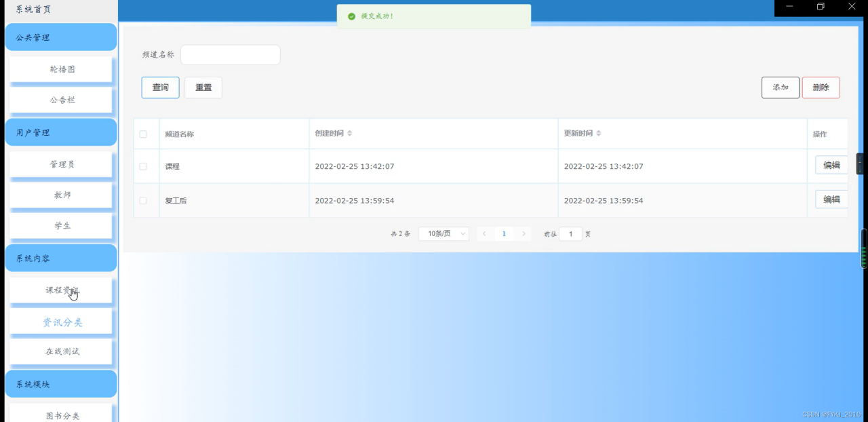Open 管理员 menu item

pos(61,164)
